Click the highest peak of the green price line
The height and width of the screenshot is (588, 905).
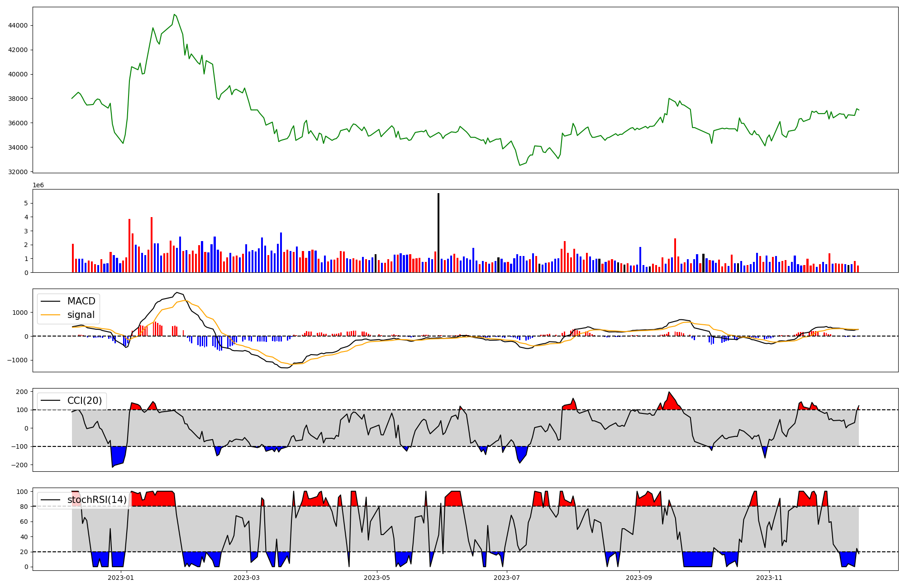pos(174,15)
